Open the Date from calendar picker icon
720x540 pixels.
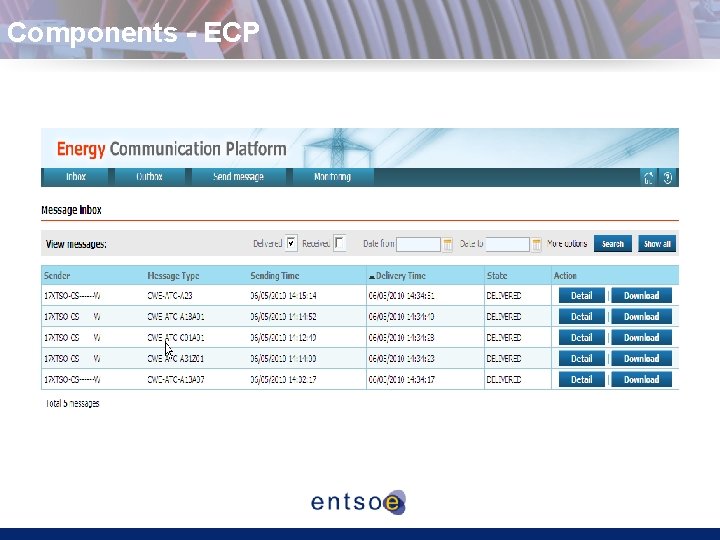pos(448,244)
